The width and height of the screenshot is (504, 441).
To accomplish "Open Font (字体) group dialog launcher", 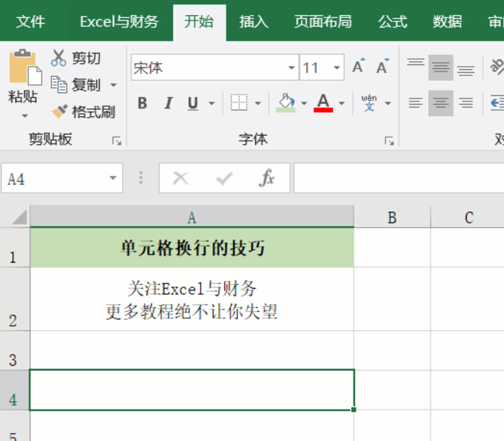I will click(389, 141).
